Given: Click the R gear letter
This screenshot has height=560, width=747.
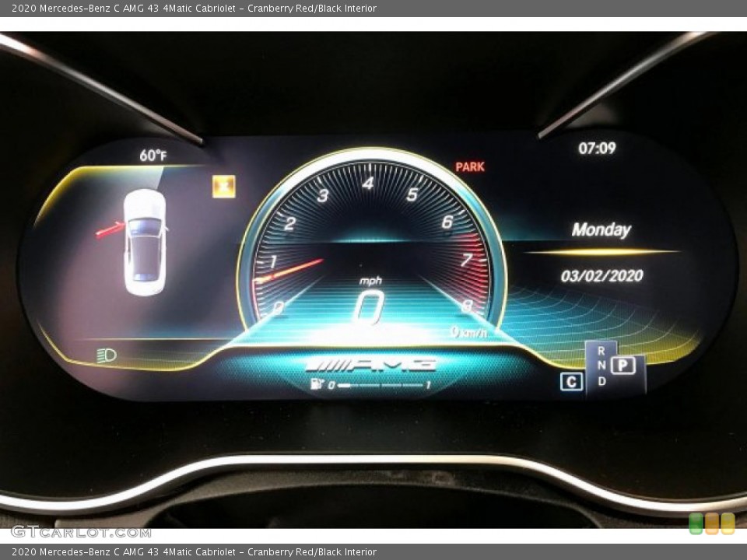Looking at the screenshot, I should coord(601,351).
